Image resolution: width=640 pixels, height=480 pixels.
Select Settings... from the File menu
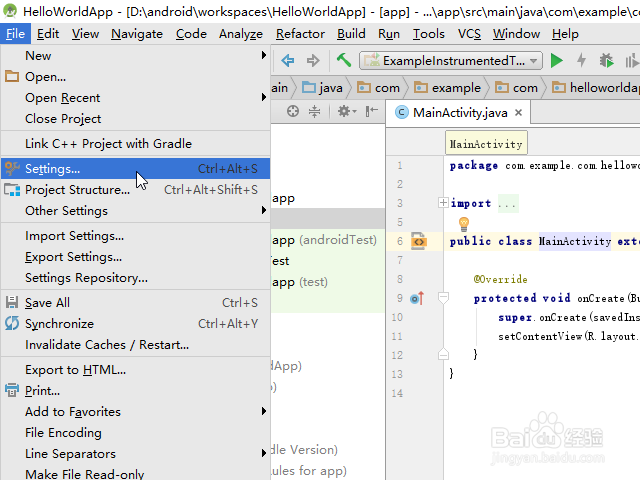pos(136,169)
